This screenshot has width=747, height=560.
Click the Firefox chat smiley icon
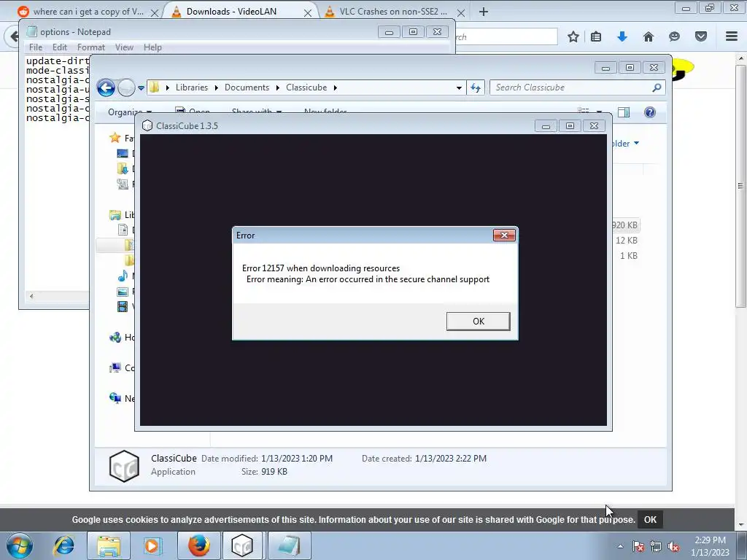[674, 36]
